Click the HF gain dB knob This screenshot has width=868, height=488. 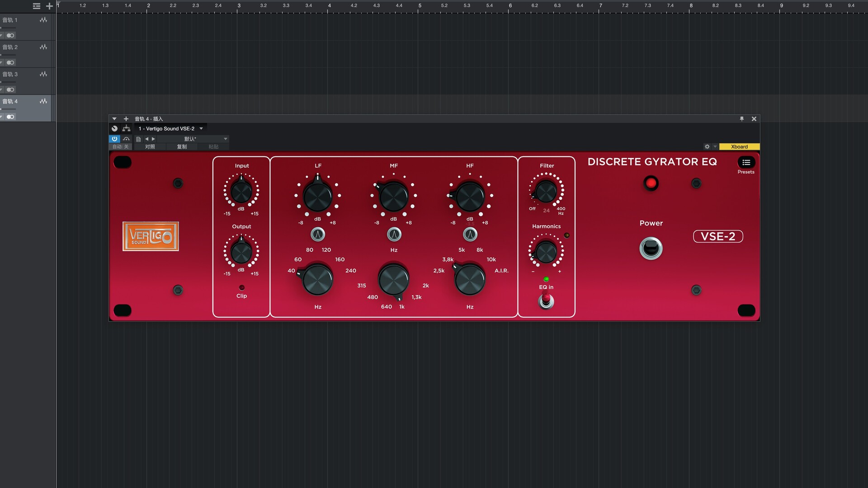[x=470, y=197]
